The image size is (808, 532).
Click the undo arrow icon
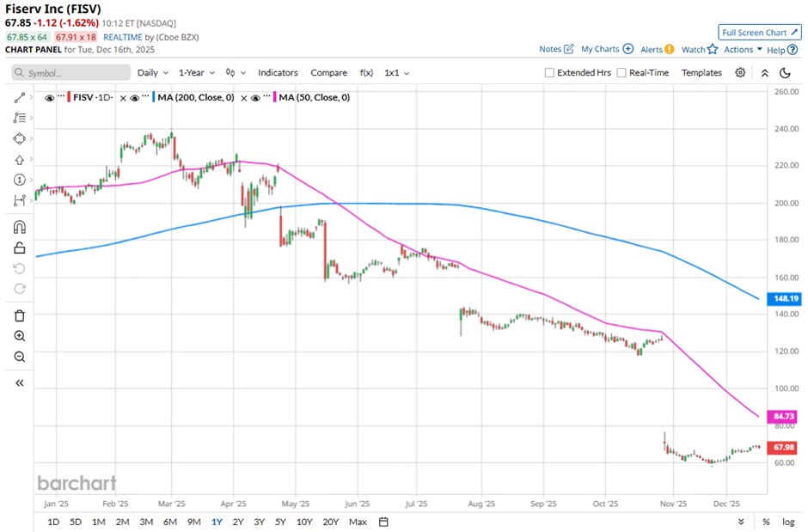tap(19, 268)
